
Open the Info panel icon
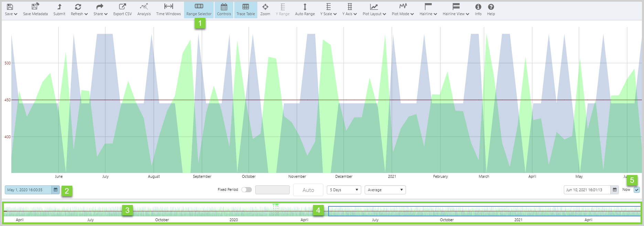point(478,7)
